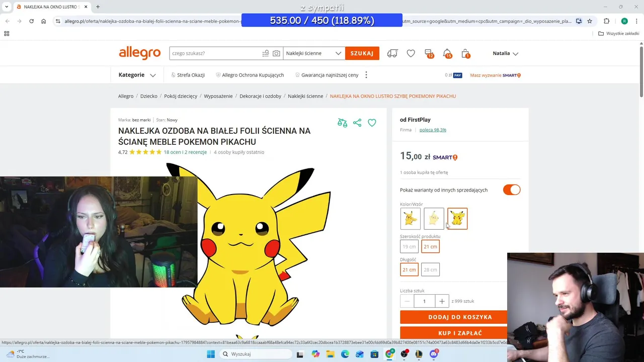This screenshot has width=644, height=362.
Task: Open Chrome apps grid shortcut
Action: click(x=7, y=34)
